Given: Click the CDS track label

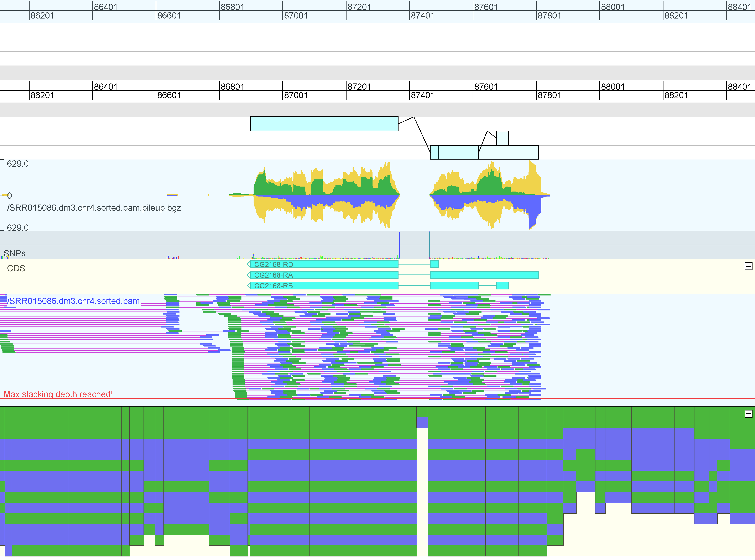Looking at the screenshot, I should click(16, 268).
